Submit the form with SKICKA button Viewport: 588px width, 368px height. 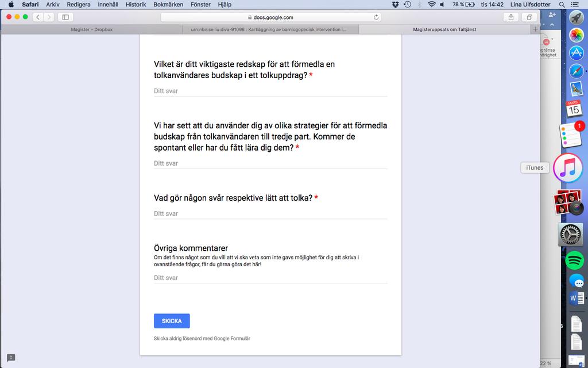click(x=172, y=321)
